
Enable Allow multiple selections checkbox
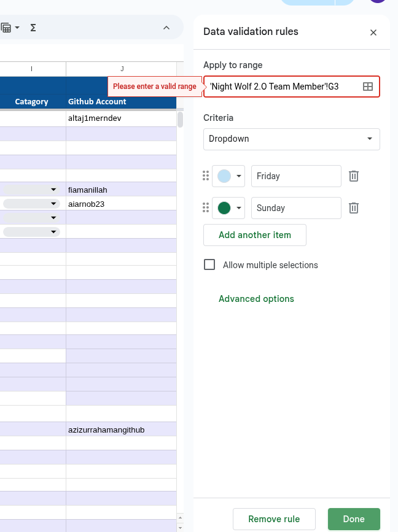click(209, 265)
